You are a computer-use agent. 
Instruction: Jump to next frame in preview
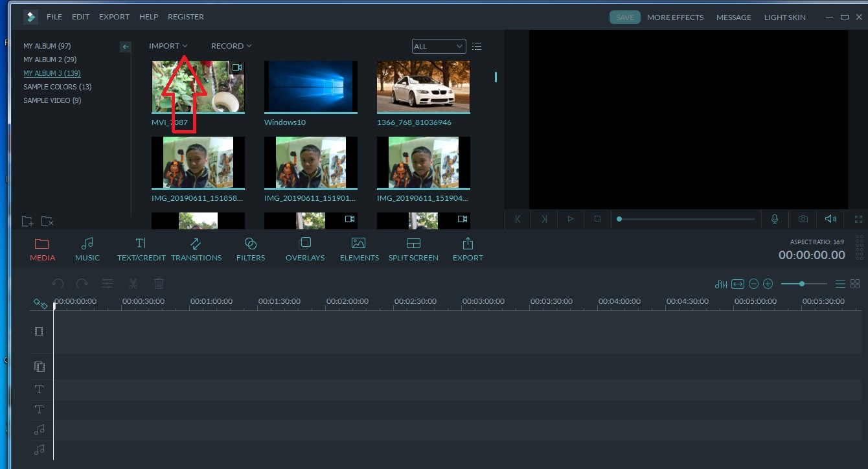[x=545, y=219]
